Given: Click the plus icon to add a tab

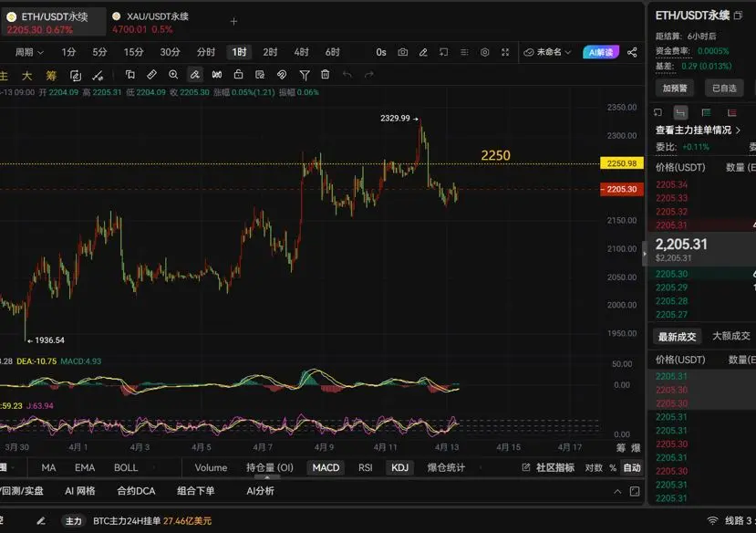Looking at the screenshot, I should pos(233,21).
